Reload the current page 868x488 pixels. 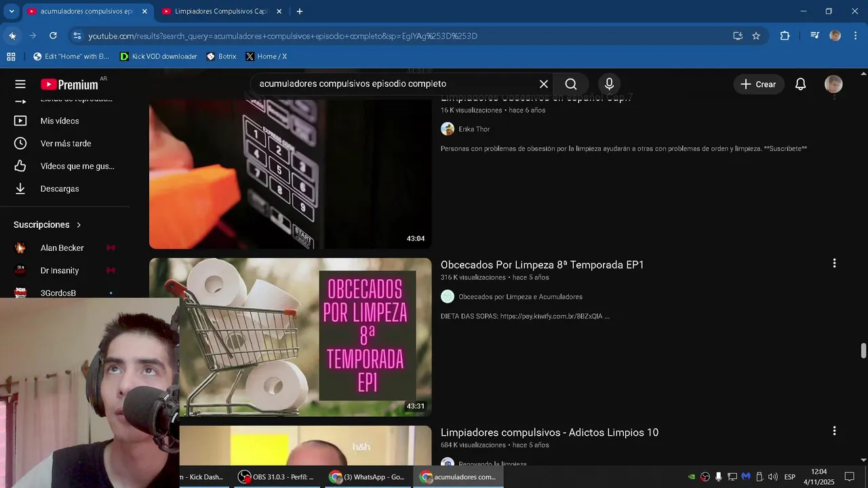(x=53, y=36)
